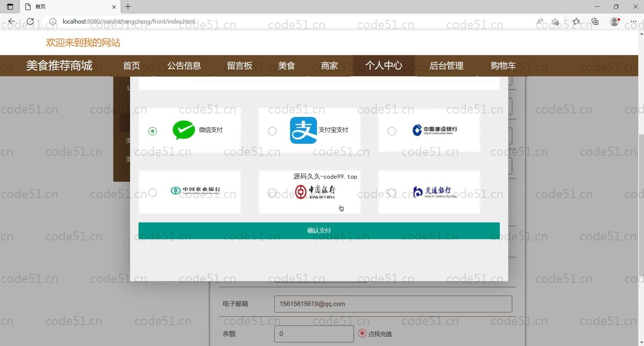Close the 首页 browser tab
The image size is (644, 346).
point(114,7)
